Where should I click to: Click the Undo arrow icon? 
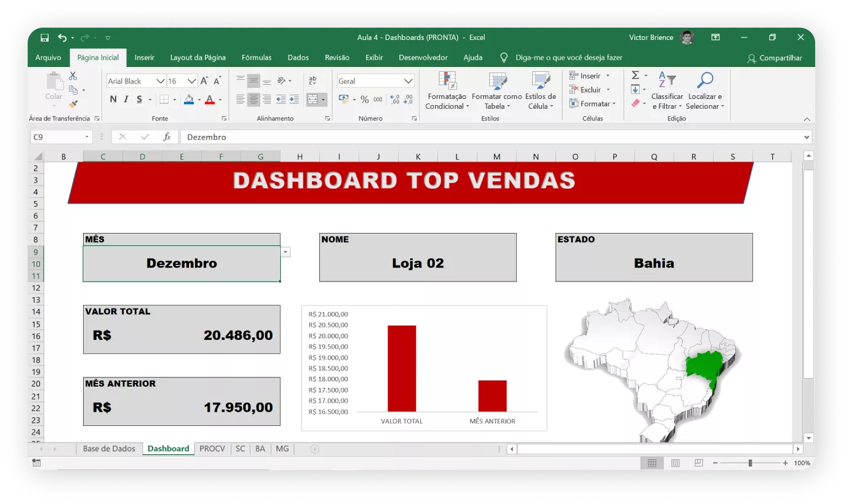coord(62,37)
